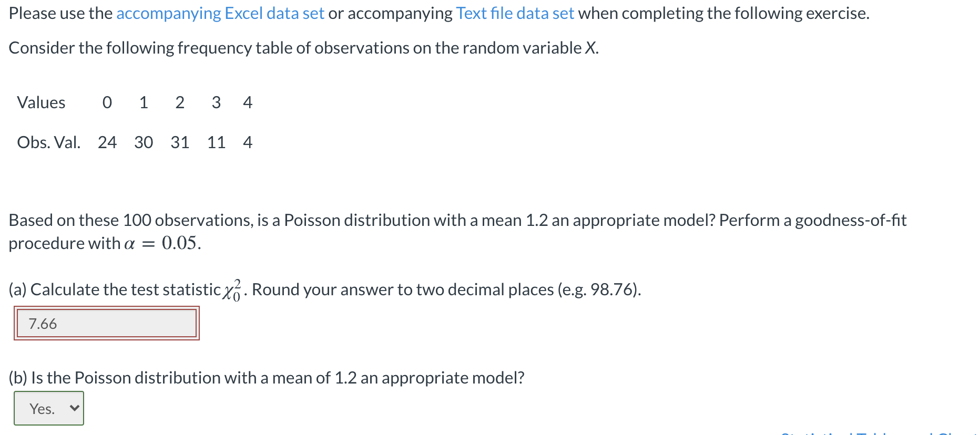
Task: Select the observed value 11 in the table
Action: [x=216, y=142]
